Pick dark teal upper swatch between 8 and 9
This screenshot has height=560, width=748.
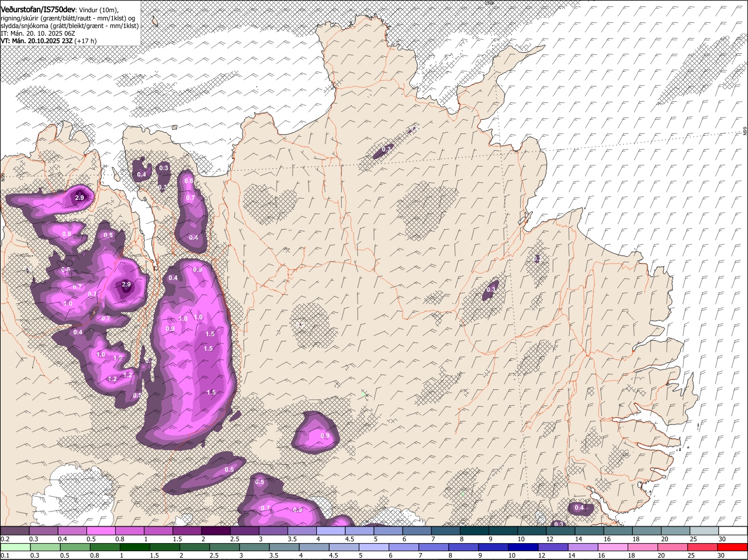(473, 531)
